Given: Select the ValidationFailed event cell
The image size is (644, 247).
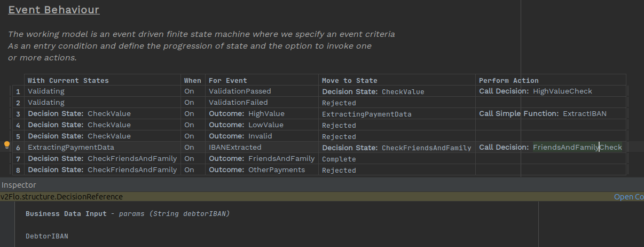Looking at the screenshot, I should [x=238, y=103].
